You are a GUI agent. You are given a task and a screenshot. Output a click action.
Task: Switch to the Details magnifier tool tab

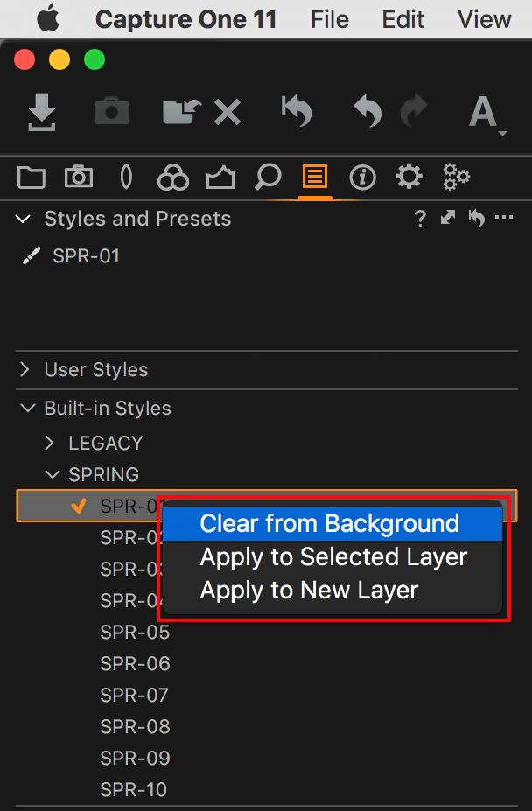coord(268,178)
